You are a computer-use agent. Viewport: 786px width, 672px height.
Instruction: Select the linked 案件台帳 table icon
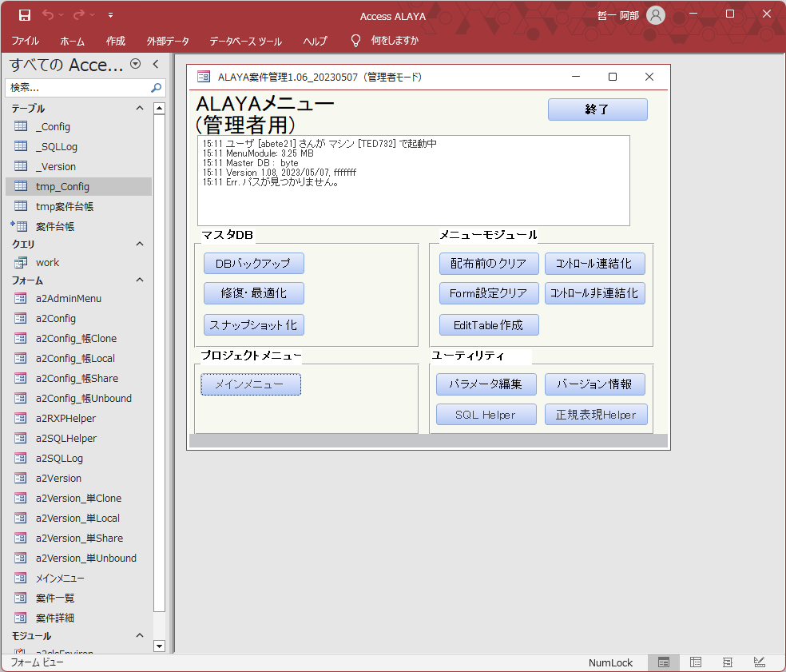tap(19, 226)
